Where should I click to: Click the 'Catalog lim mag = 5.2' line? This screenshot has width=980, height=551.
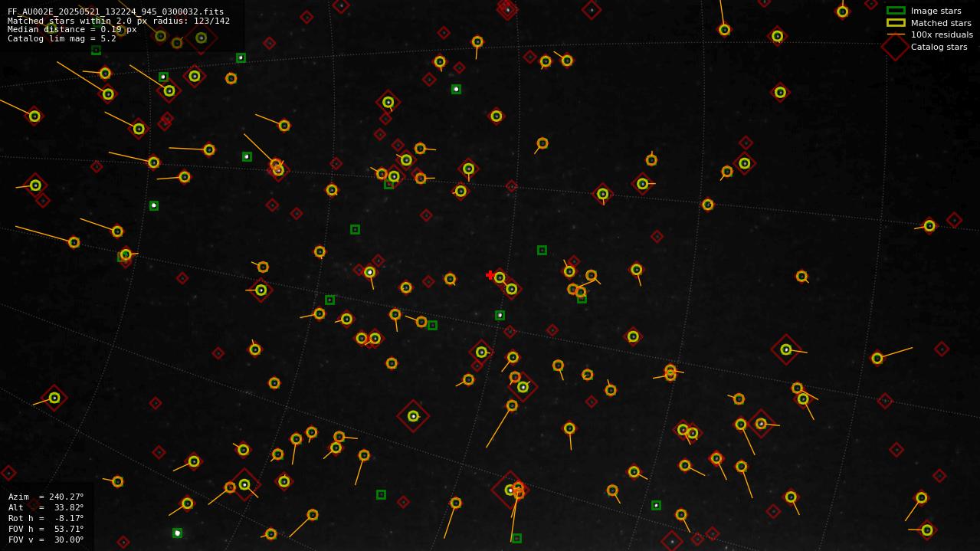pos(62,38)
